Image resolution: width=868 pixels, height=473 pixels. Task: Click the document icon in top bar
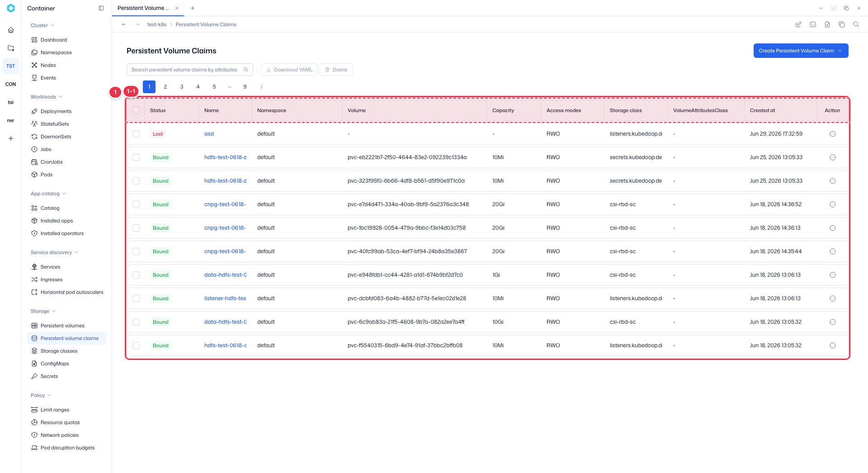click(827, 24)
